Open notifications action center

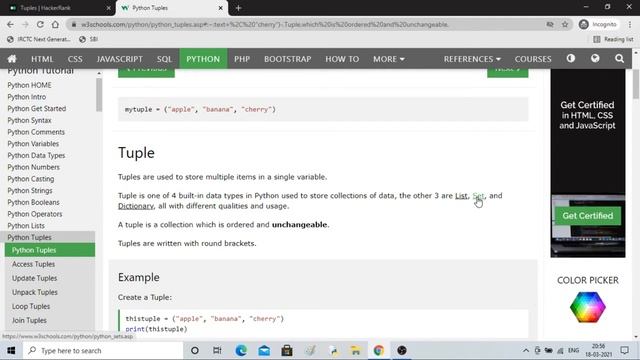tap(624, 351)
